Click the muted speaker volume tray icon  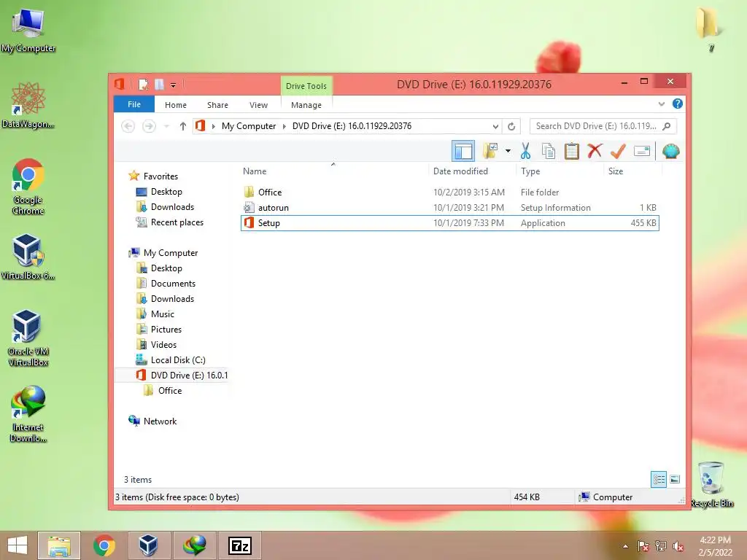(x=678, y=546)
